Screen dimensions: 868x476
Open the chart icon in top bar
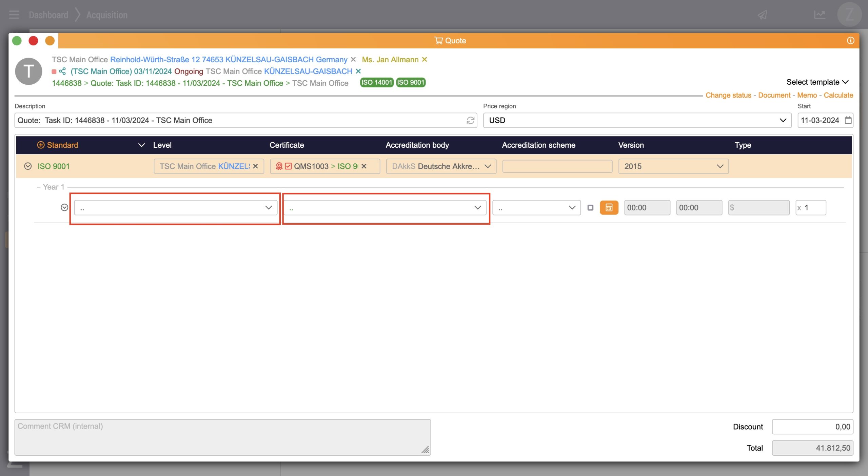[x=820, y=15]
